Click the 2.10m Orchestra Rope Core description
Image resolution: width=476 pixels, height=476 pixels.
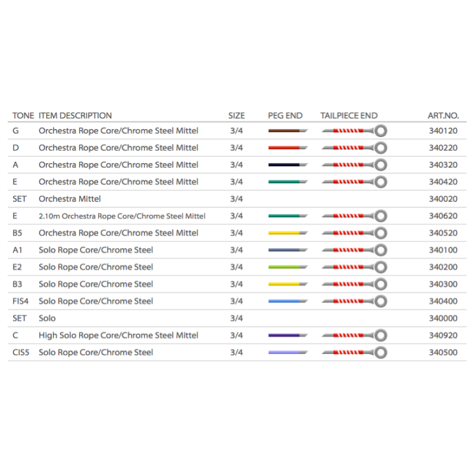(x=122, y=216)
